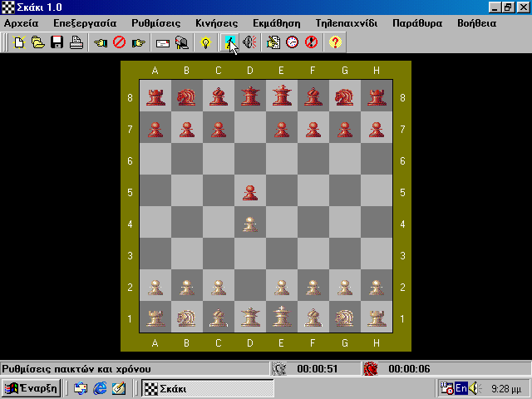Viewport: 532px width, 399px height.
Task: Open clock settings with the clock icon
Action: (292, 42)
